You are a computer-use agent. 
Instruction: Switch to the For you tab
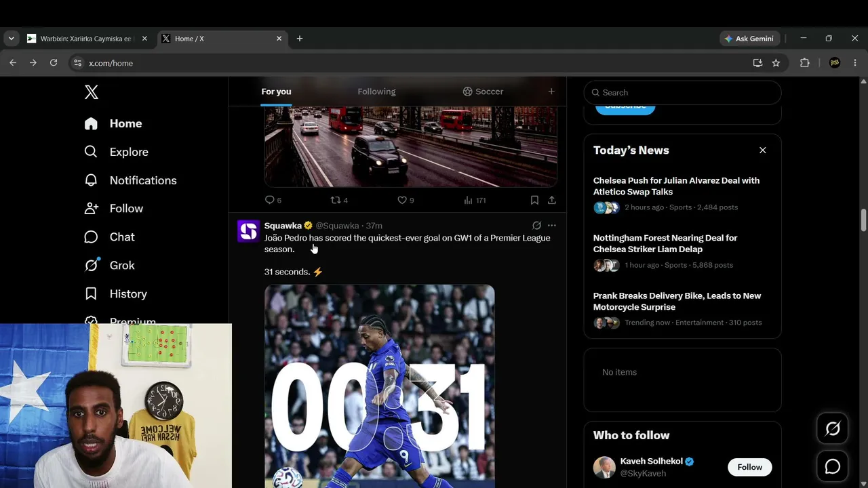click(276, 91)
